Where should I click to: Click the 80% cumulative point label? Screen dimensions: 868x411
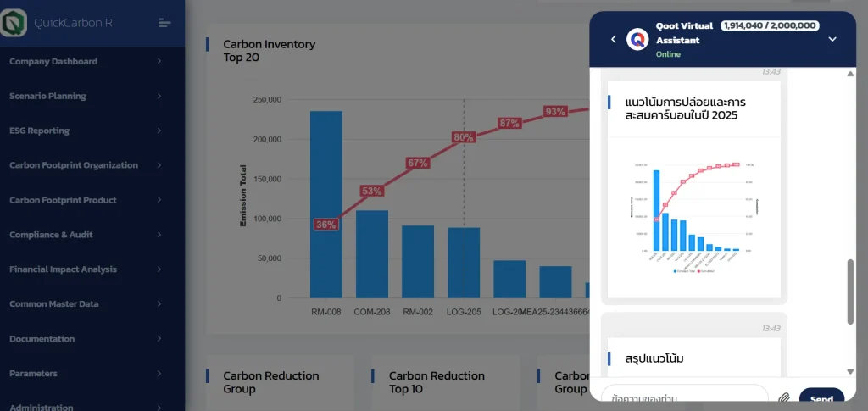[x=464, y=137]
